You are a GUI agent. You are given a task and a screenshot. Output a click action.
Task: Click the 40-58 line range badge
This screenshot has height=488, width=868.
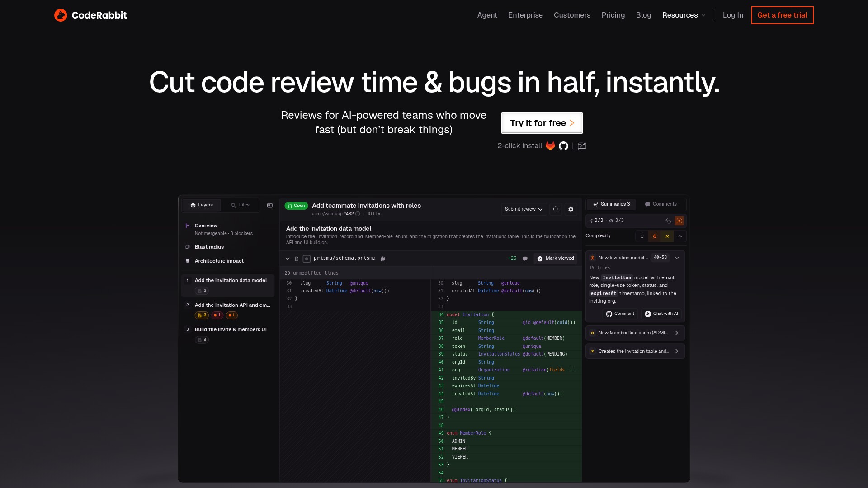(x=660, y=258)
